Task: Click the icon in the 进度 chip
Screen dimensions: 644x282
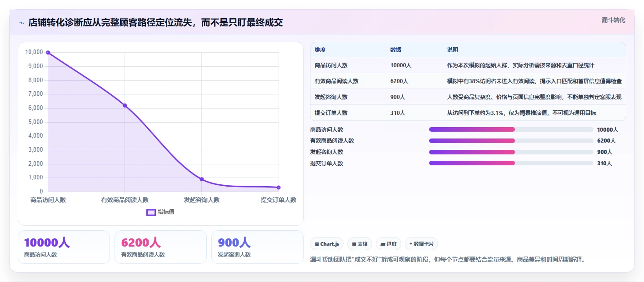Action: pyautogui.click(x=383, y=244)
